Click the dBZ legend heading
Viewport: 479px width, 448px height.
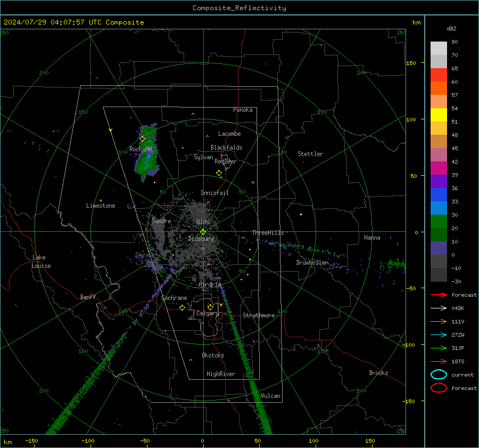(x=451, y=28)
